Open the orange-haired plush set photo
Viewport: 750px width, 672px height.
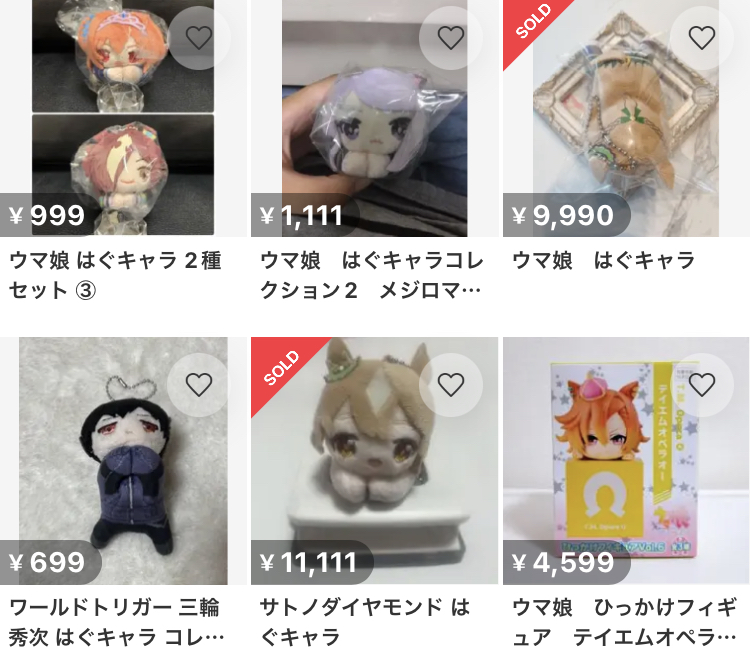(x=123, y=118)
